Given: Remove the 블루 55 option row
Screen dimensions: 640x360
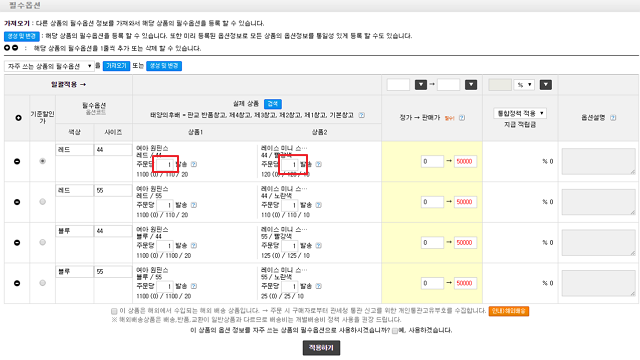Looking at the screenshot, I should click(17, 283).
